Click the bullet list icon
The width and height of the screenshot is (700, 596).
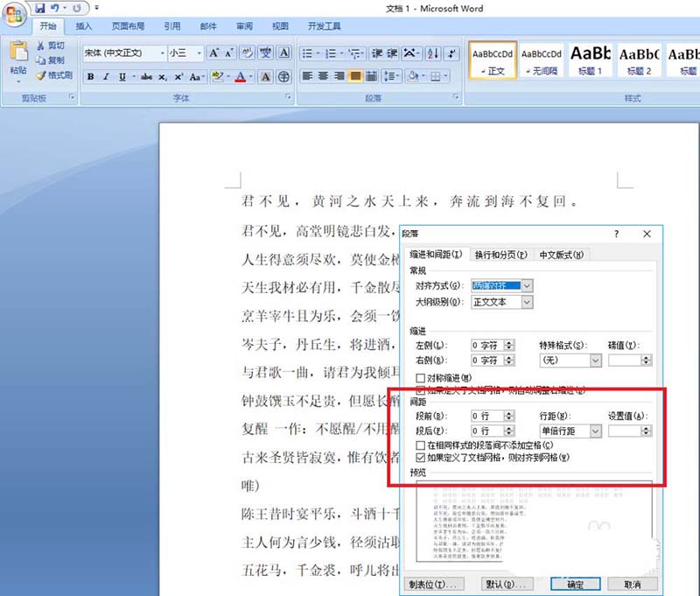[x=308, y=53]
